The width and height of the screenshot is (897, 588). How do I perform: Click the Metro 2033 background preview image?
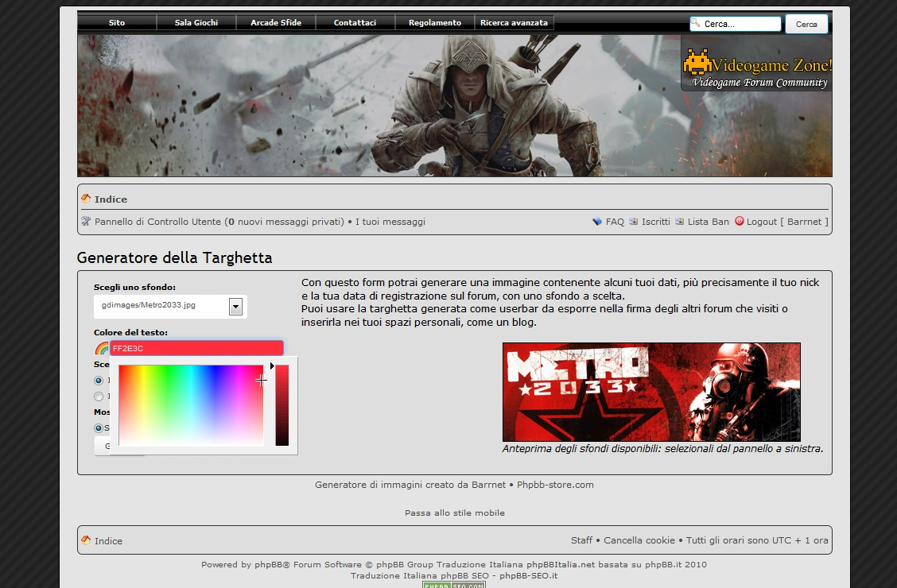coord(651,392)
